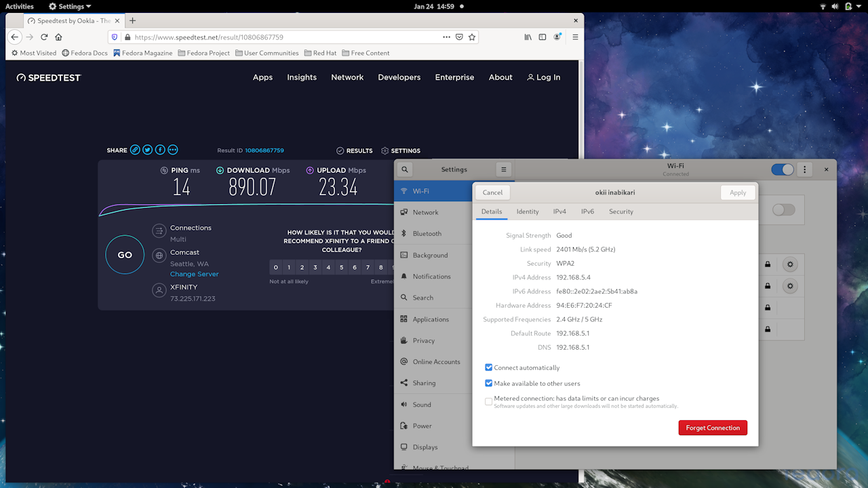This screenshot has width=868, height=488.
Task: Click the Apply button
Action: (x=738, y=192)
